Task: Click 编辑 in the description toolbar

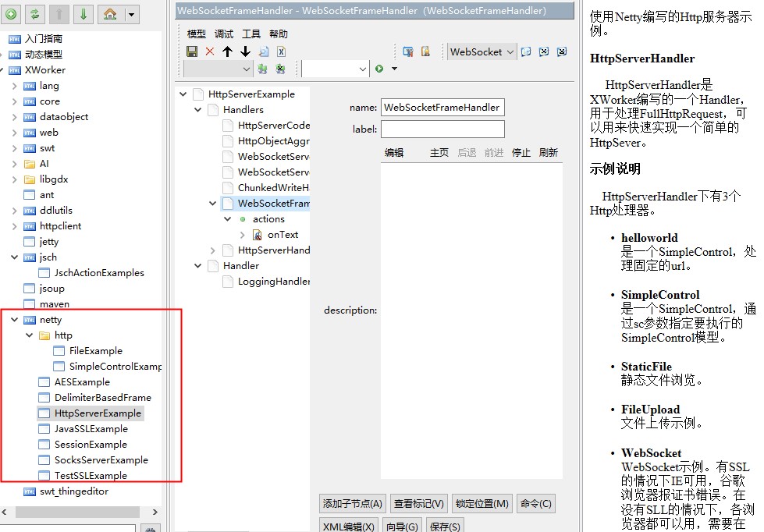Action: click(393, 152)
